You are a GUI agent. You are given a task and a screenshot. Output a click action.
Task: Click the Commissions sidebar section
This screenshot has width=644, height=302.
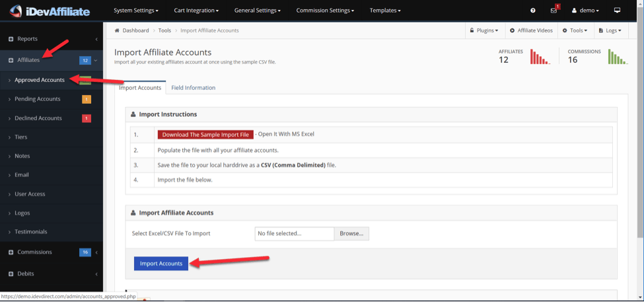coord(52,252)
